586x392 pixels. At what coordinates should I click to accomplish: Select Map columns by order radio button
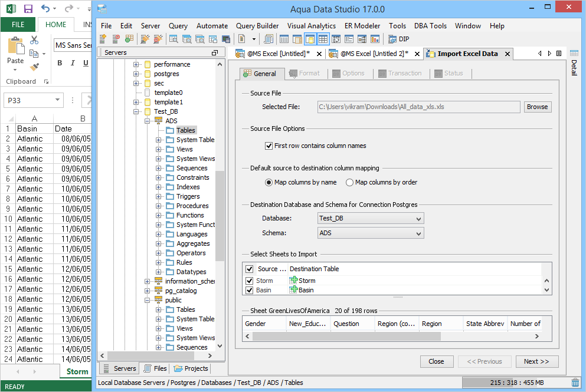349,182
